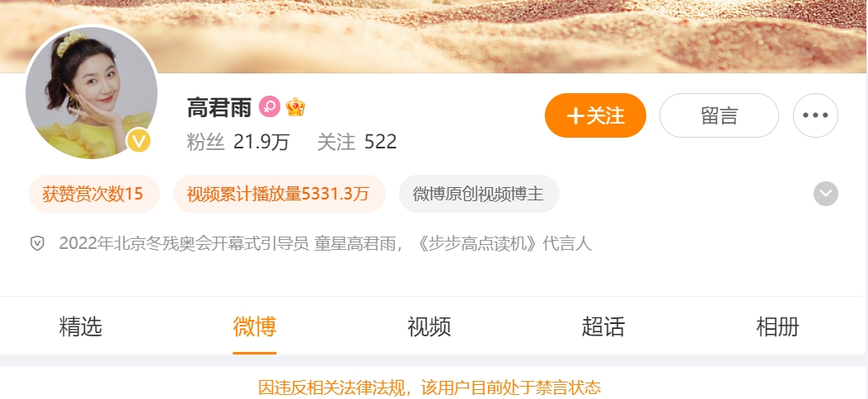The image size is (868, 399).
Task: Click the gold crown membership badge
Action: 296,107
